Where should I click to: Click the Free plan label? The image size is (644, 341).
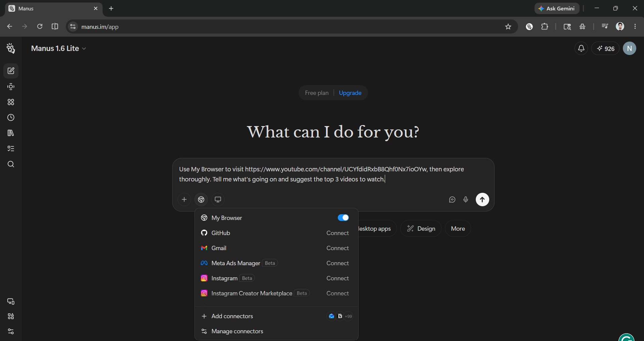[x=317, y=93]
